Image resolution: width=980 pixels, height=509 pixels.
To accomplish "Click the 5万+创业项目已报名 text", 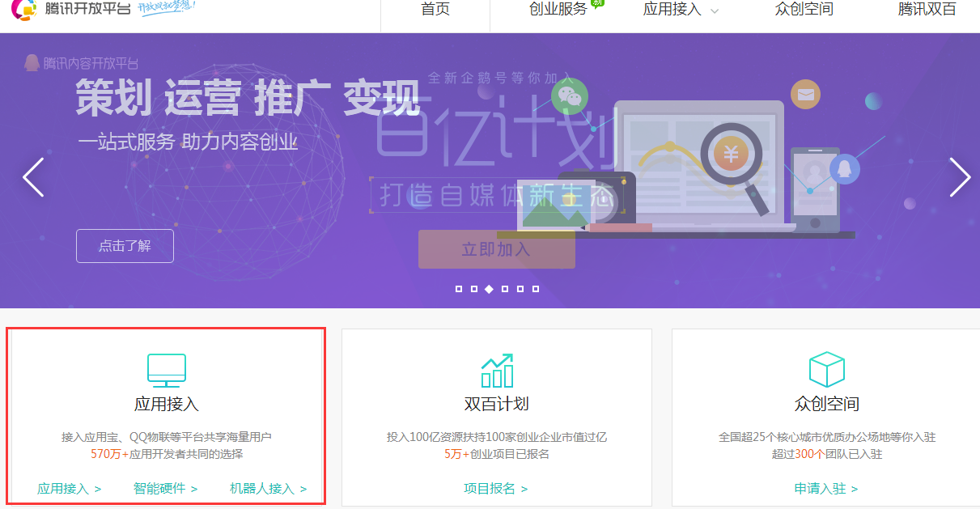I will (x=497, y=454).
